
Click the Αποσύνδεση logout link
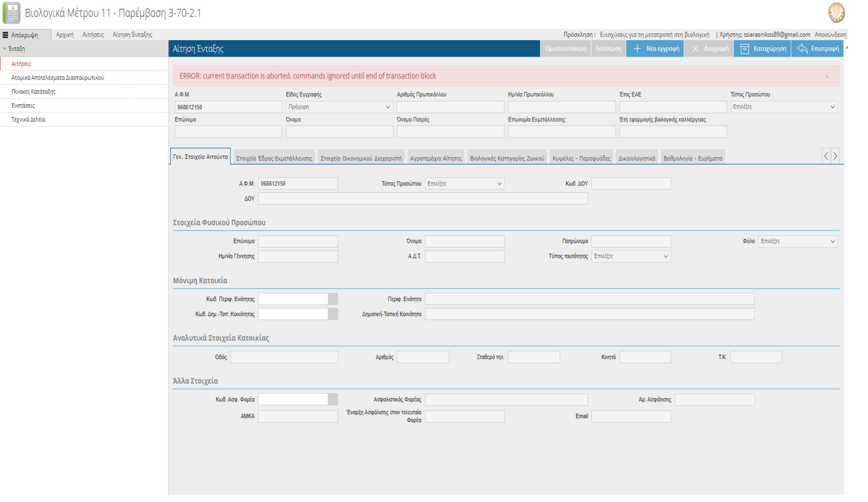click(830, 35)
